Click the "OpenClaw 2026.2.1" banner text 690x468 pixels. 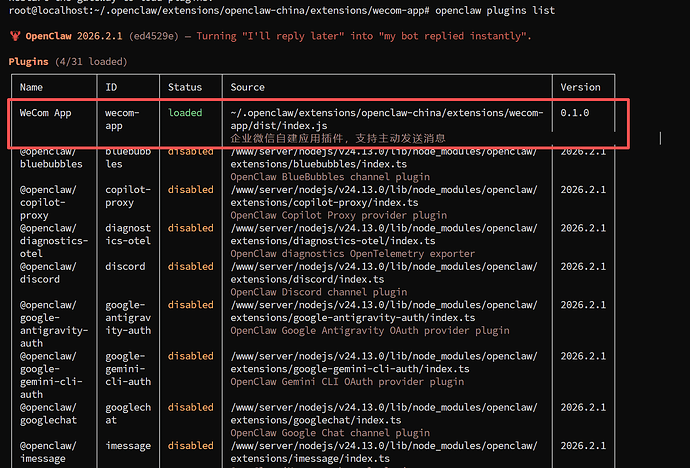click(74, 36)
